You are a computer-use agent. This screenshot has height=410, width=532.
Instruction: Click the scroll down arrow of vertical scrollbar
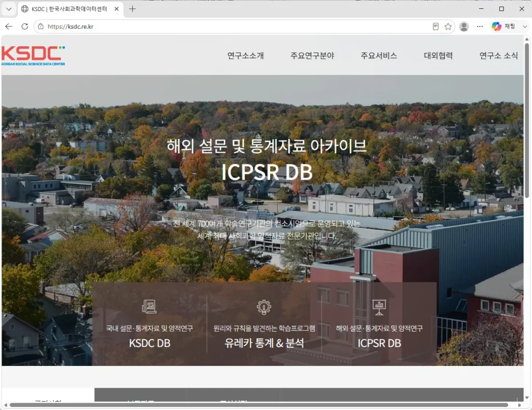tap(527, 398)
